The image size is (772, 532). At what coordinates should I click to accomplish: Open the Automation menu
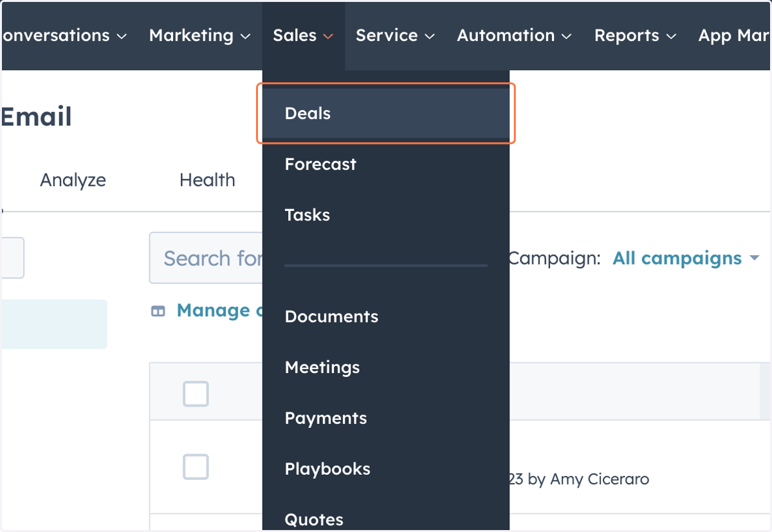514,35
